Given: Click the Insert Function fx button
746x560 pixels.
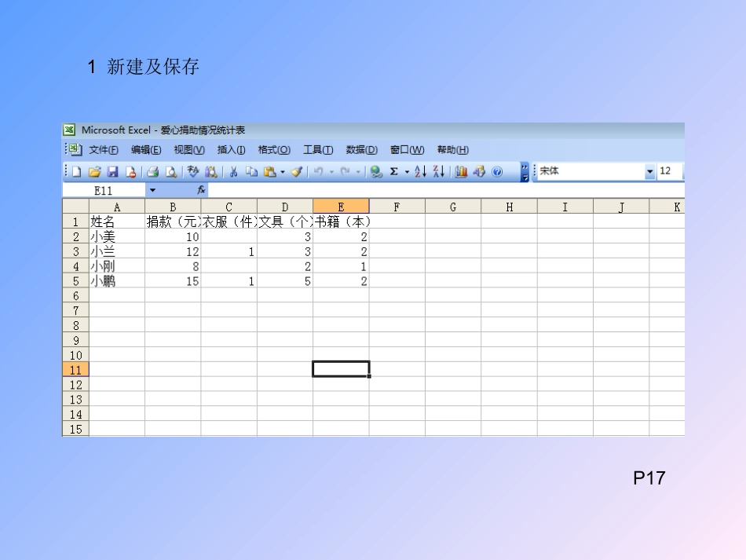Looking at the screenshot, I should pyautogui.click(x=201, y=190).
